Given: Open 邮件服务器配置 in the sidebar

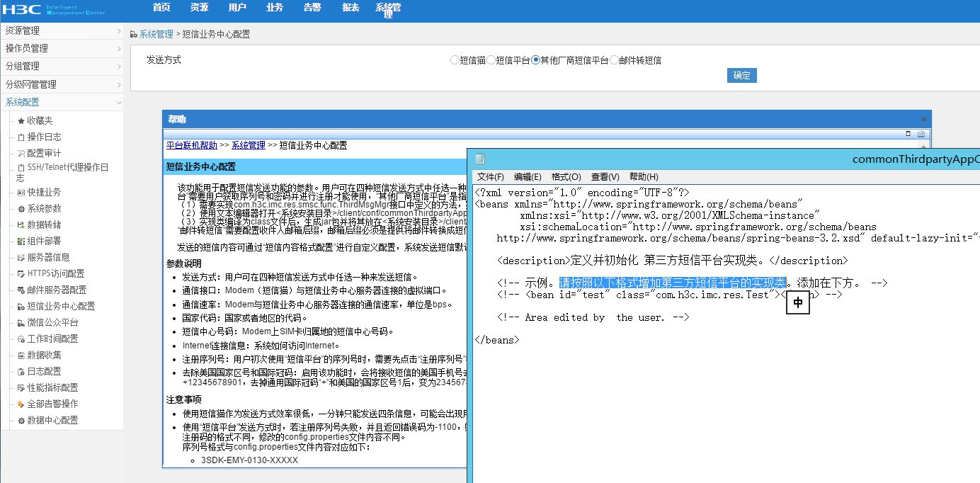Looking at the screenshot, I should 57,290.
